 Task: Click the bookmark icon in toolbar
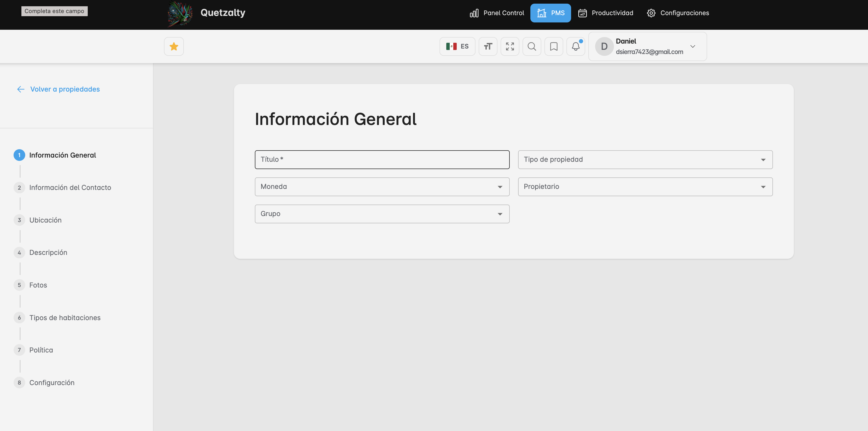point(553,46)
